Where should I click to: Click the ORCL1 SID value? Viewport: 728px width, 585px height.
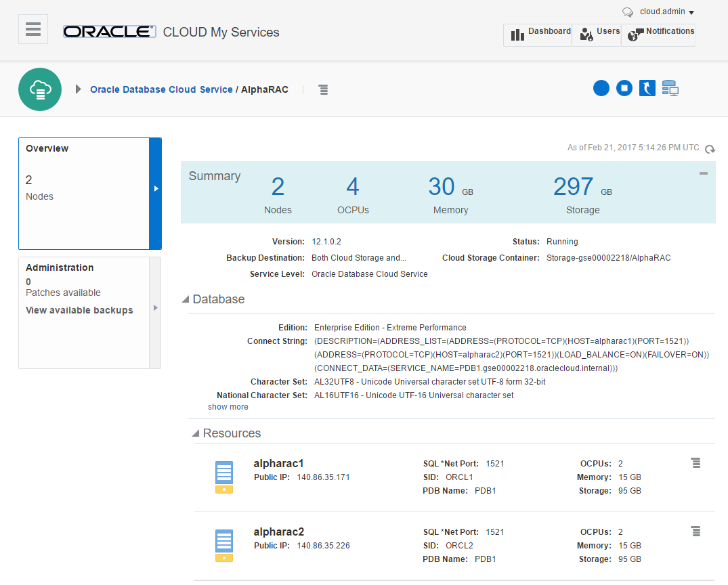click(459, 477)
